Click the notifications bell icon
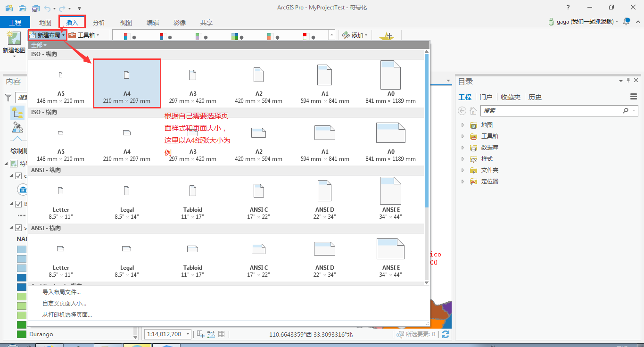The width and height of the screenshot is (644, 347). pos(627,22)
